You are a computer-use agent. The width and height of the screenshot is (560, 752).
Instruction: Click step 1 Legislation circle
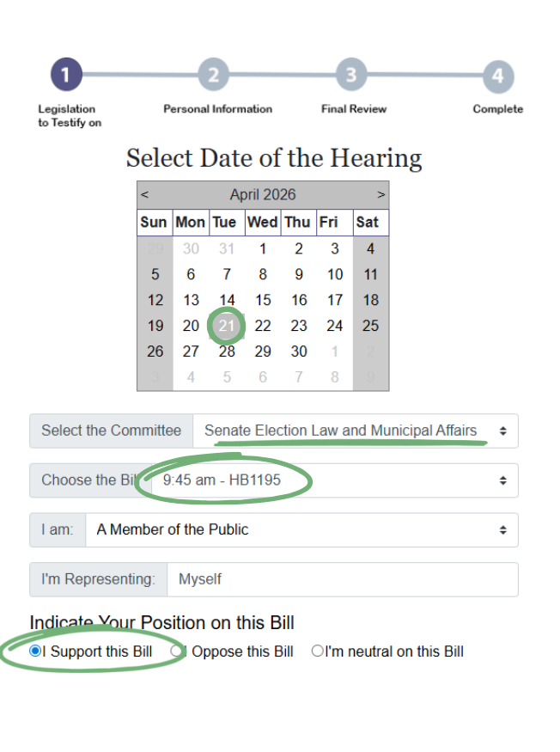pyautogui.click(x=65, y=76)
